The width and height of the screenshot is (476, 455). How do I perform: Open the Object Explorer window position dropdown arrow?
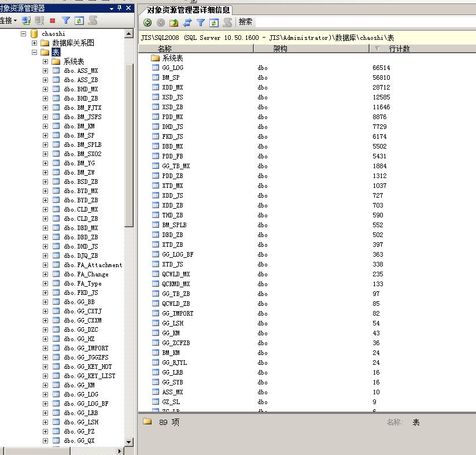[x=112, y=9]
